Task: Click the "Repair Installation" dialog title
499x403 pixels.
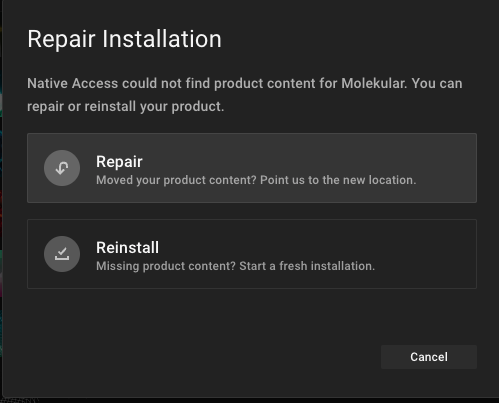Action: point(124,39)
